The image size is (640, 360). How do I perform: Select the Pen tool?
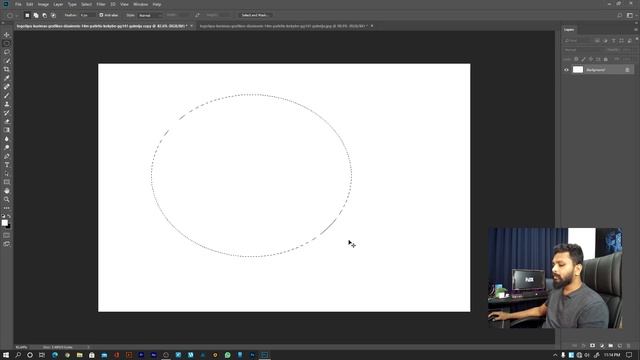point(7,156)
